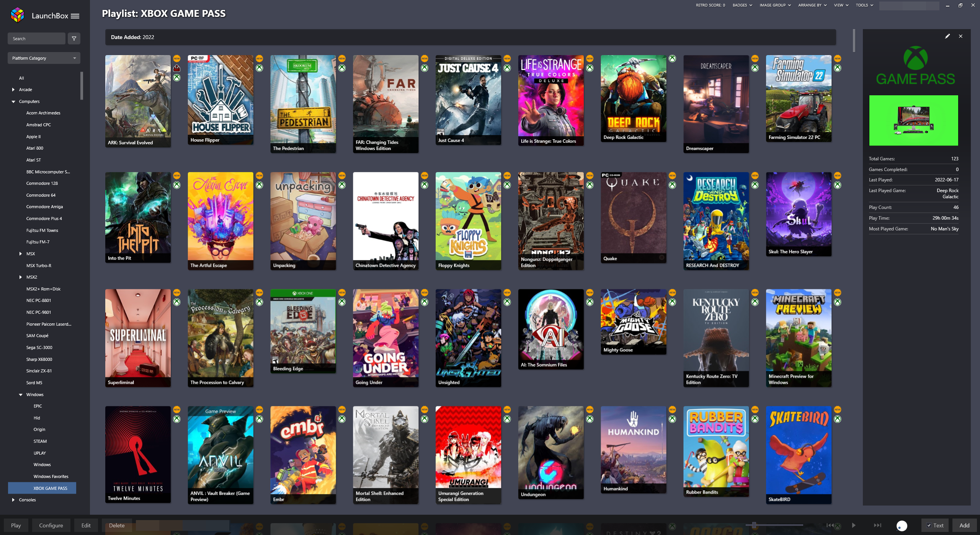Click the sidebar platform list scrollbar
980x535 pixels.
point(82,86)
